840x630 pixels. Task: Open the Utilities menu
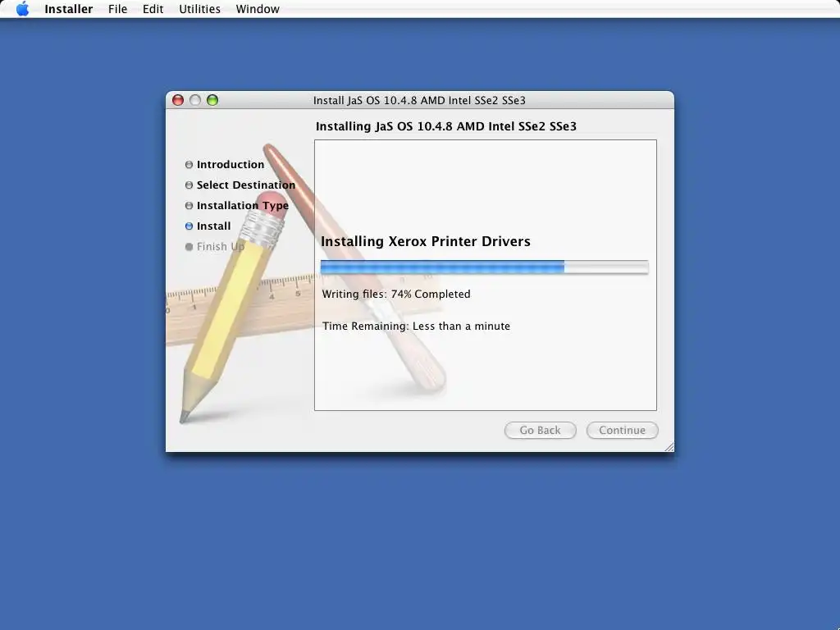(x=199, y=9)
